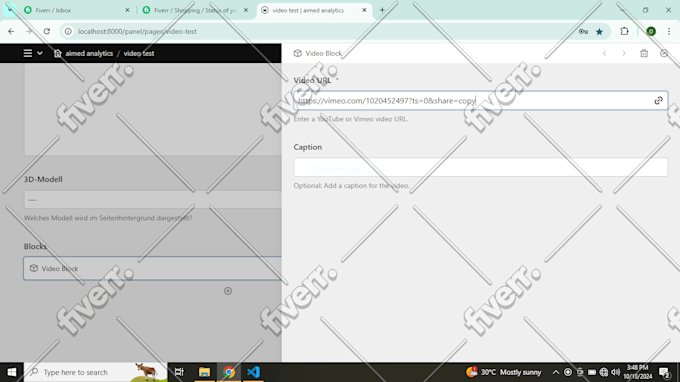Close the video test tab
Viewport: 680px width, 382px height.
[364, 10]
